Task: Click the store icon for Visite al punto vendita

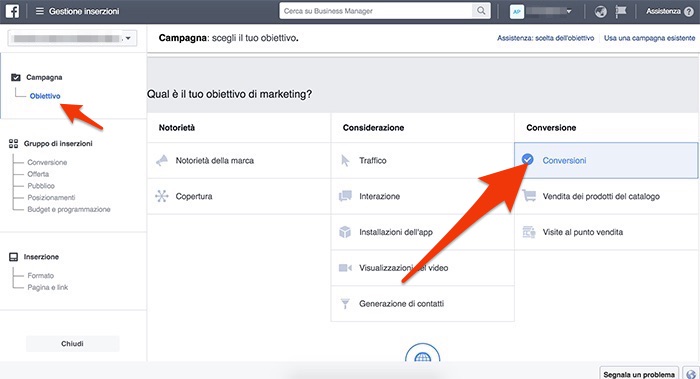Action: point(529,232)
